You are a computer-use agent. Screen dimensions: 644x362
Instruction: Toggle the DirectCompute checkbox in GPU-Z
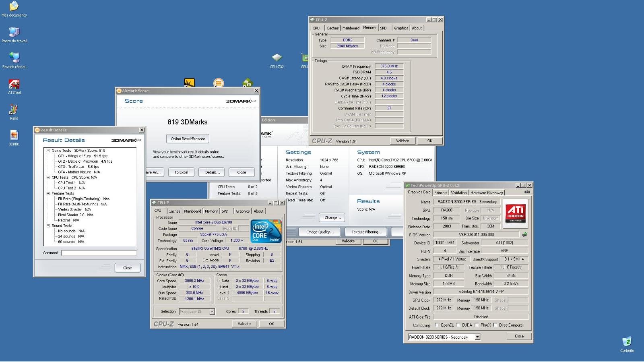pos(495,325)
